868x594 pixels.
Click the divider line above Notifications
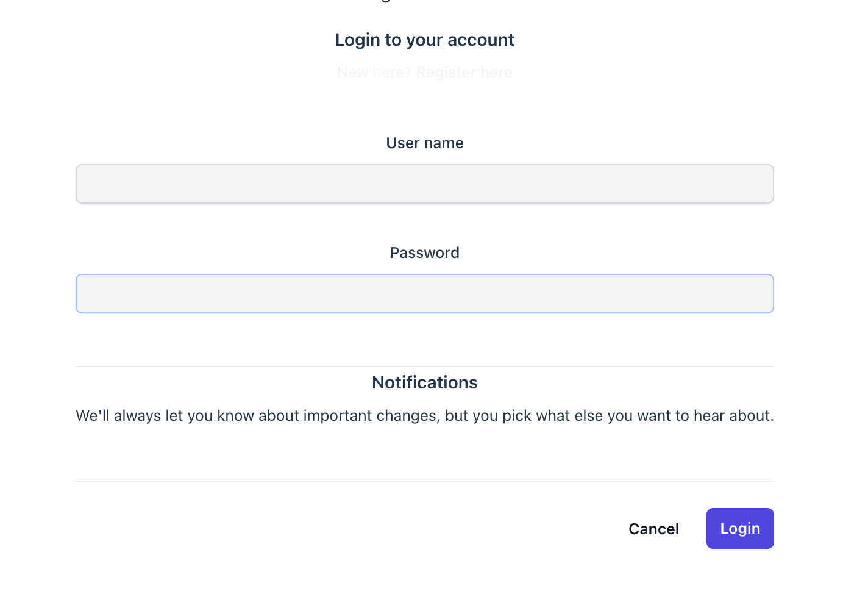[x=424, y=366]
